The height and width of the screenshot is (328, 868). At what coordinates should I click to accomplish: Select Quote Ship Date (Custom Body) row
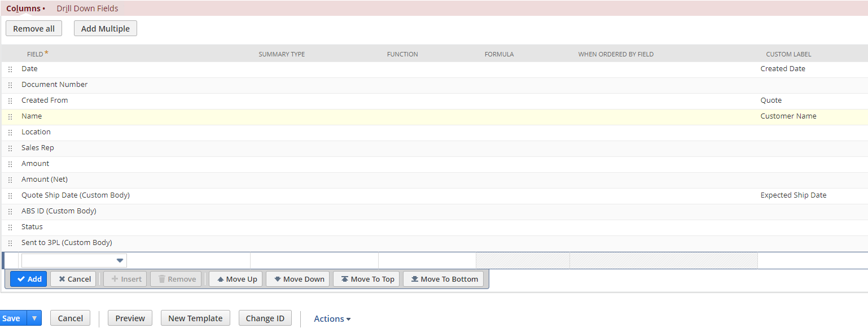click(435, 196)
